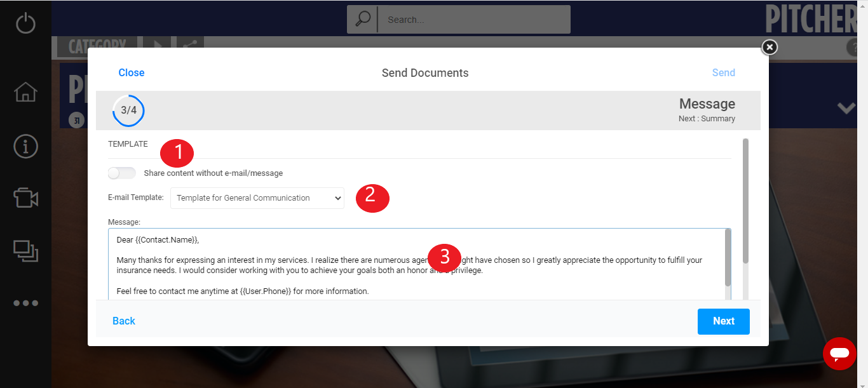Open the overlapping windows icon in sidebar

25,251
